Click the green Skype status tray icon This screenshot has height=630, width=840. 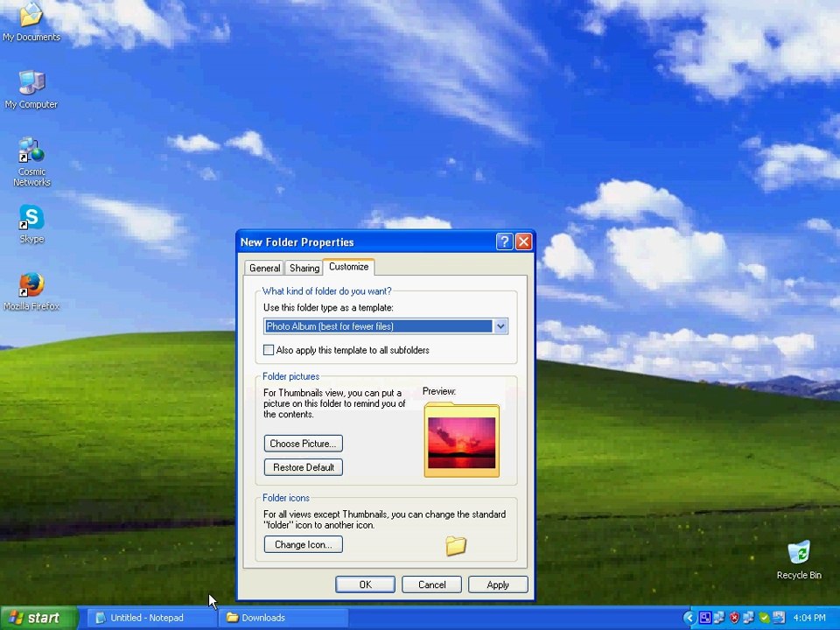pyautogui.click(x=764, y=618)
